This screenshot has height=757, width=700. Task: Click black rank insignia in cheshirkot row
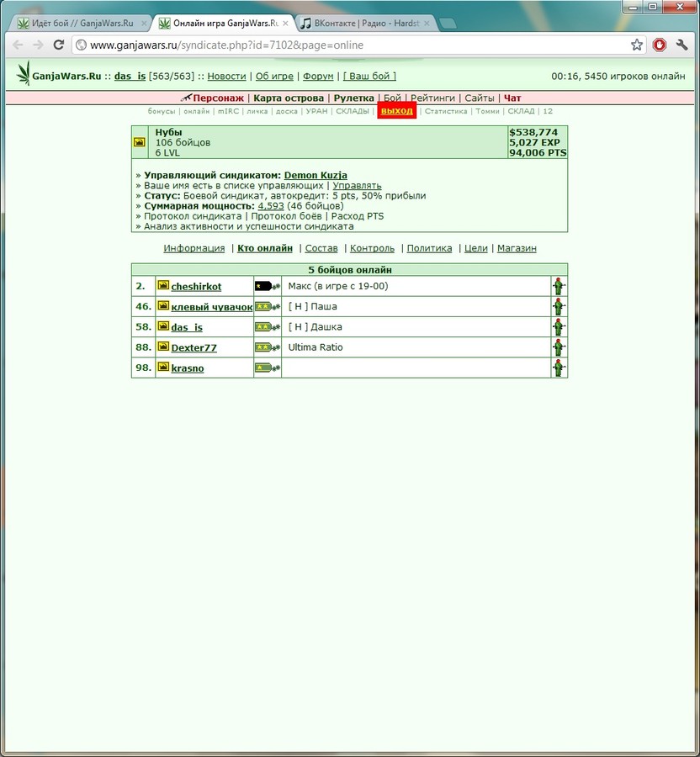click(x=267, y=286)
